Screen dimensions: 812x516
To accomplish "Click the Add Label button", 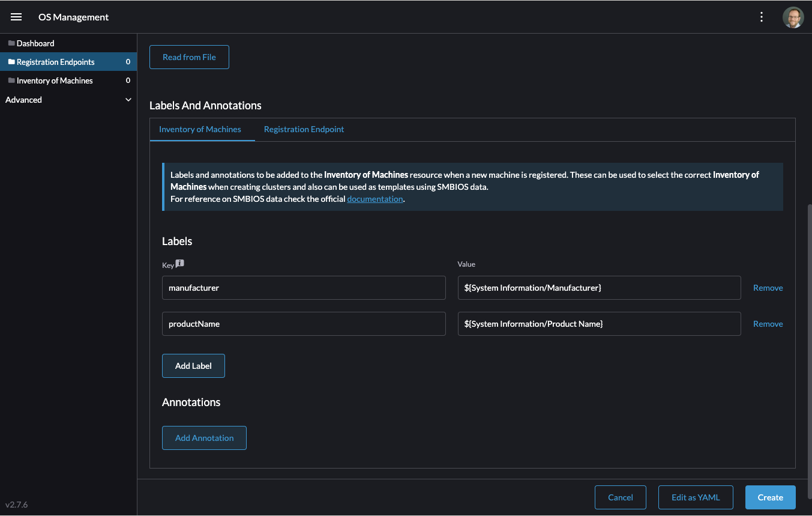I will point(193,366).
